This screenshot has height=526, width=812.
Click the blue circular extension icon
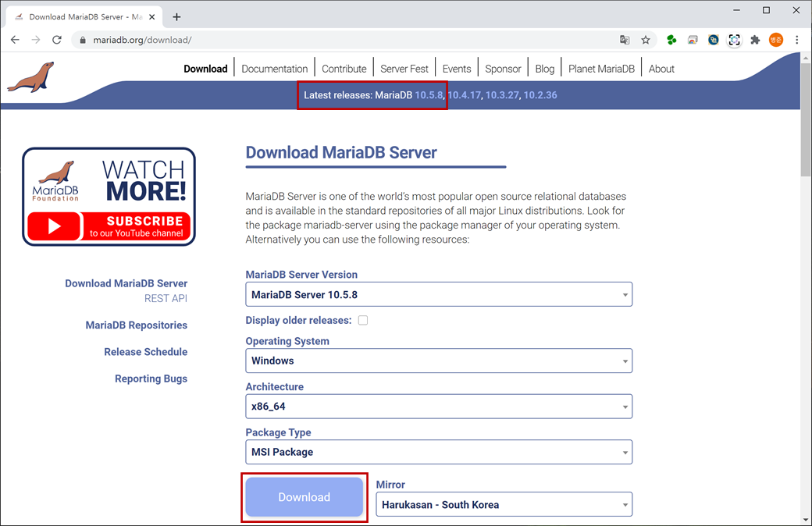(713, 40)
